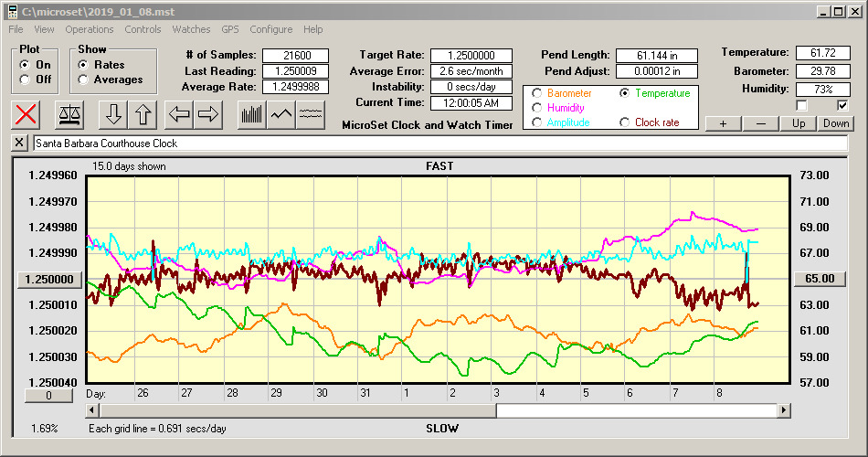Image resolution: width=868 pixels, height=457 pixels.
Task: Click the minus (—) scale button
Action: 760,123
